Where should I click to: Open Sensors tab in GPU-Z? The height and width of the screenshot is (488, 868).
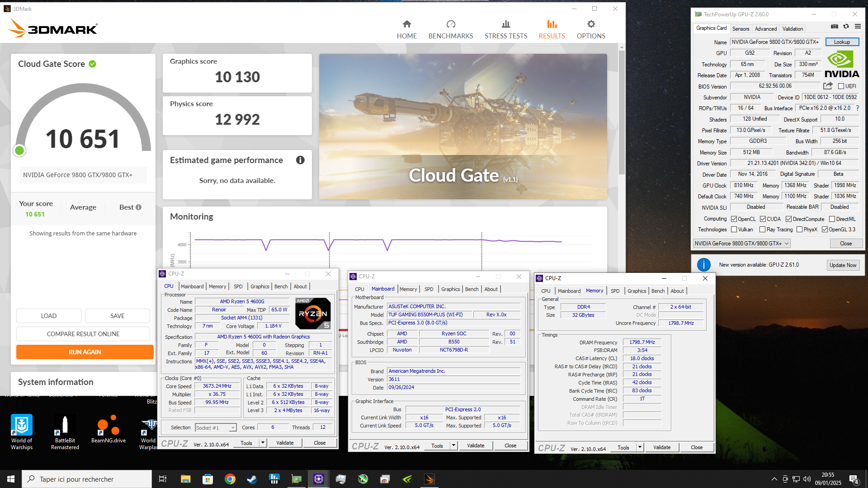(741, 28)
